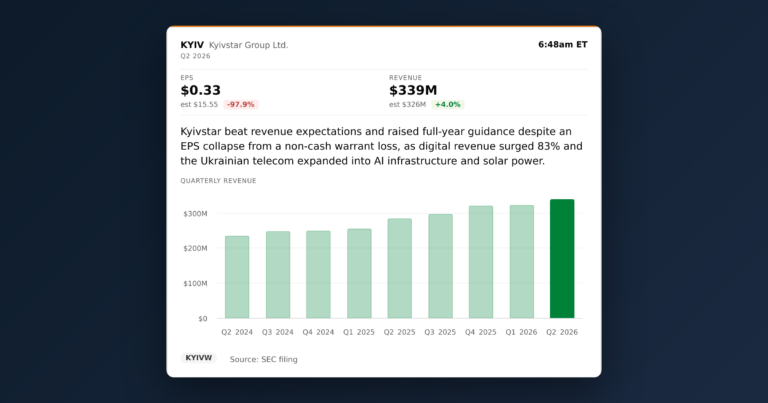Click the EPS metric label

(187, 77)
